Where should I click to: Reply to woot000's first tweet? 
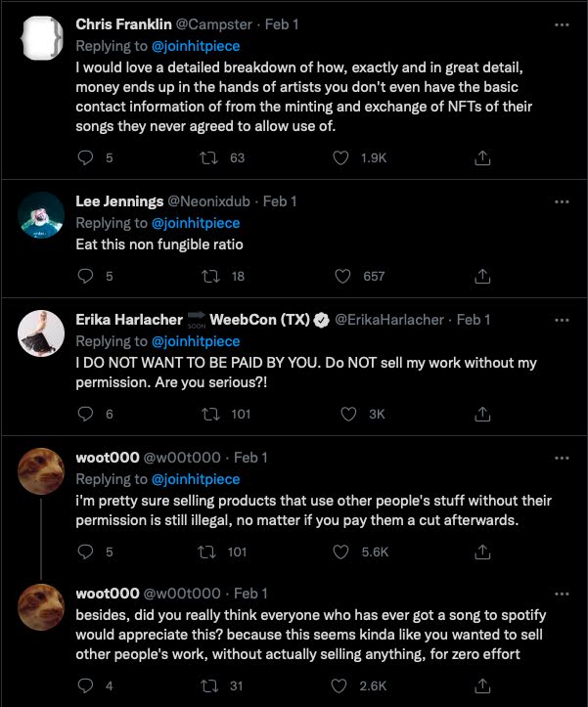pyautogui.click(x=86, y=552)
